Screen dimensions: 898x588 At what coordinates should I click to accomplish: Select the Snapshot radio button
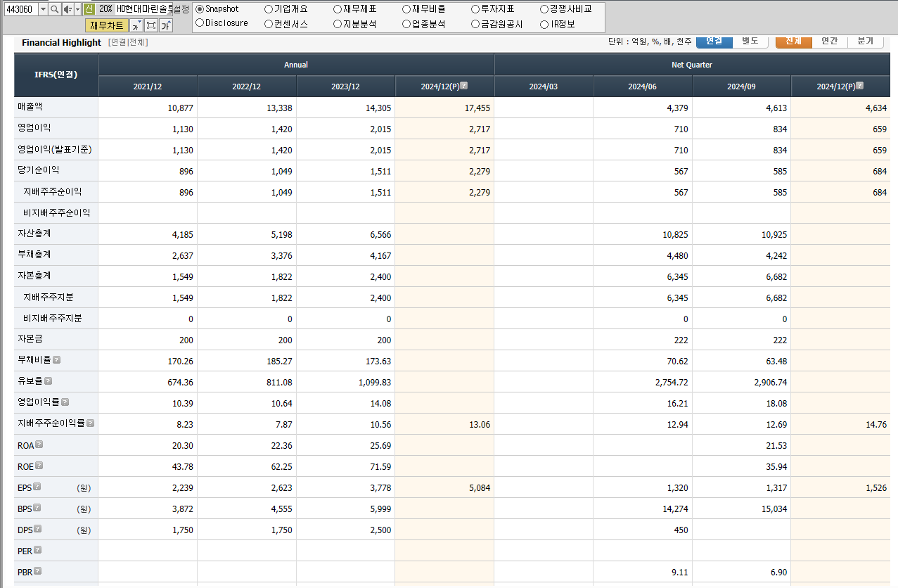200,9
